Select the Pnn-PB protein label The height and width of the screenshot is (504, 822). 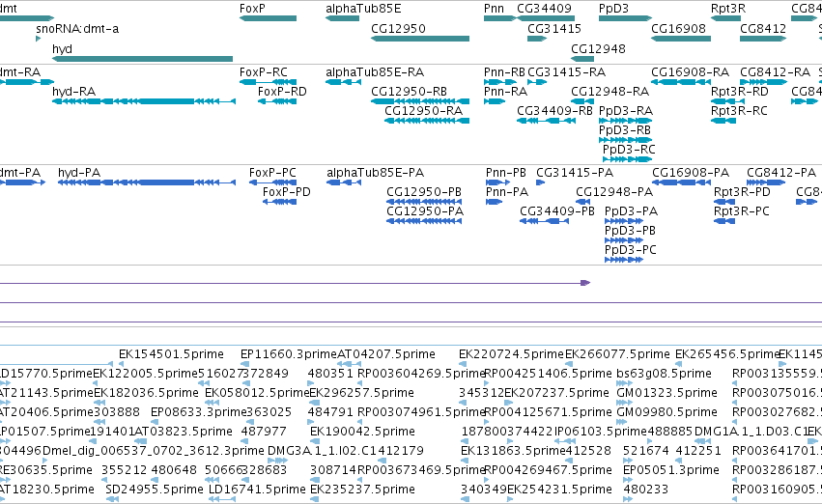tap(506, 173)
